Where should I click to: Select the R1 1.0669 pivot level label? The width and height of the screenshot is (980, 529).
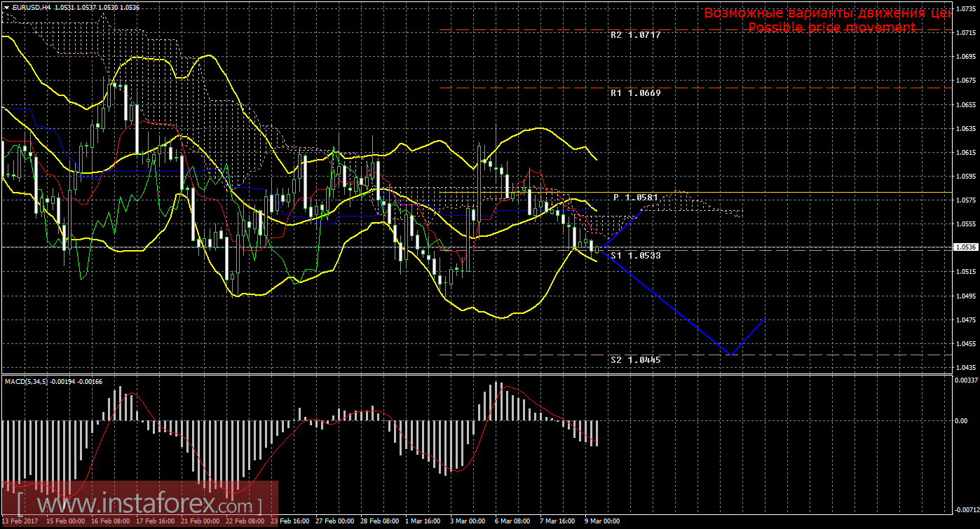coord(635,92)
